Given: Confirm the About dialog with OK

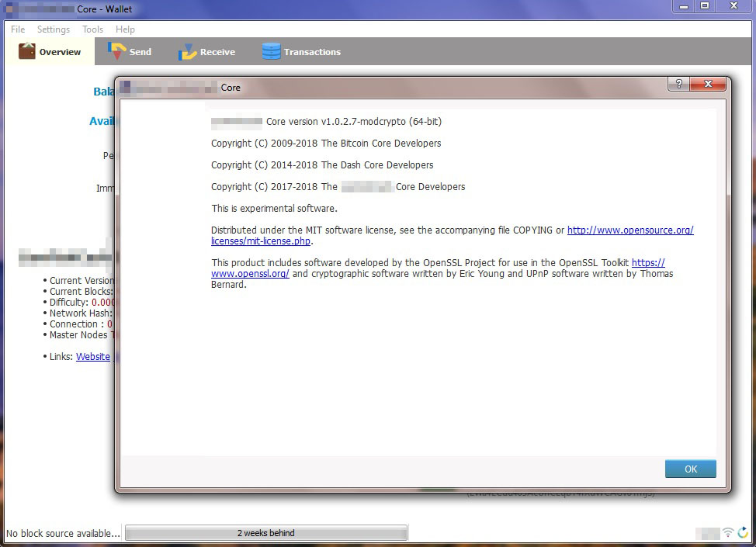Looking at the screenshot, I should pos(691,469).
